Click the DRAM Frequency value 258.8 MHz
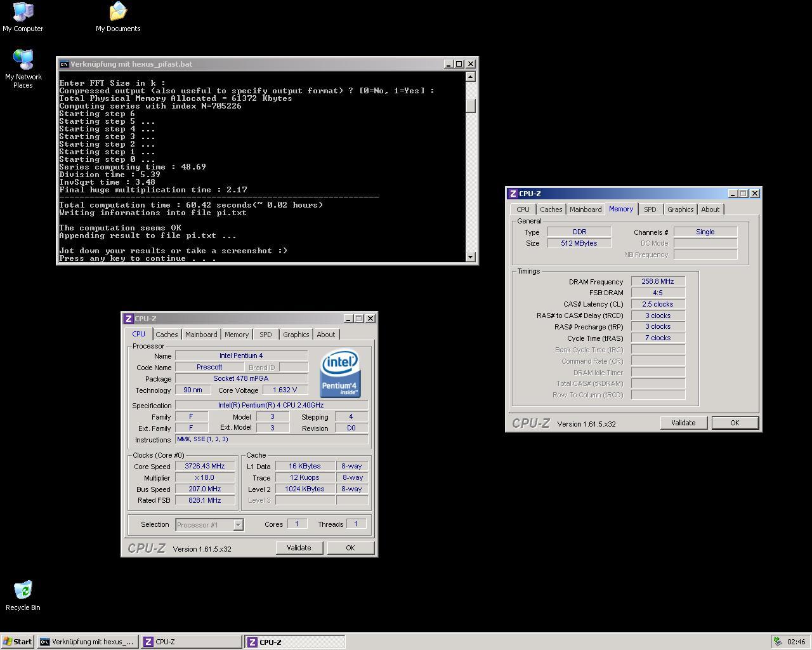The image size is (812, 650). click(658, 281)
